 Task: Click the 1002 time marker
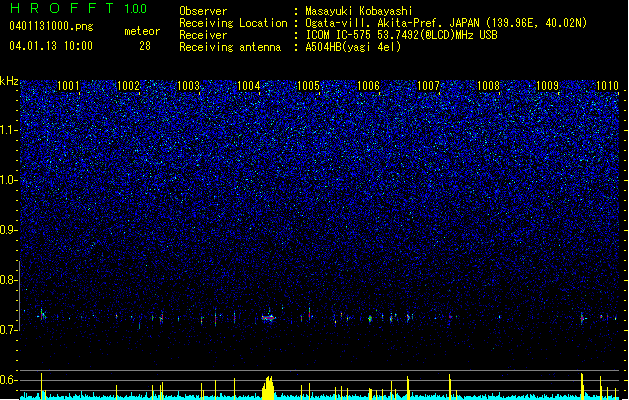click(128, 85)
